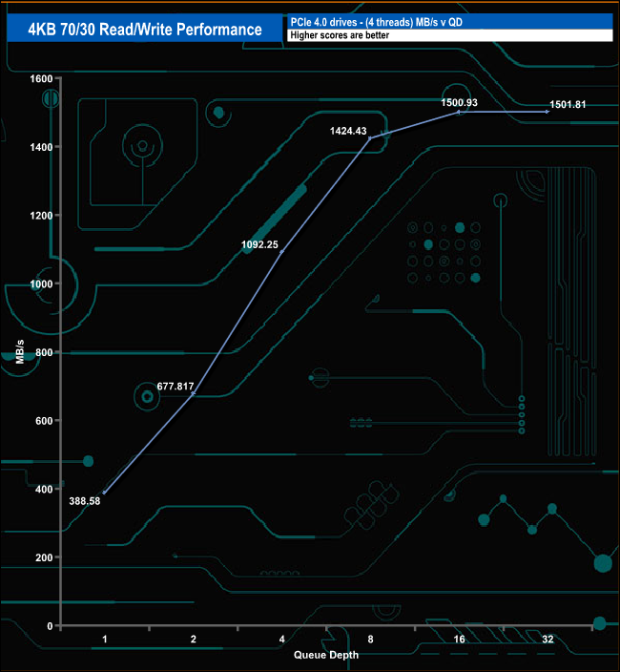The height and width of the screenshot is (672, 620).
Task: Click the 0 y-axis label
Action: pyautogui.click(x=51, y=626)
